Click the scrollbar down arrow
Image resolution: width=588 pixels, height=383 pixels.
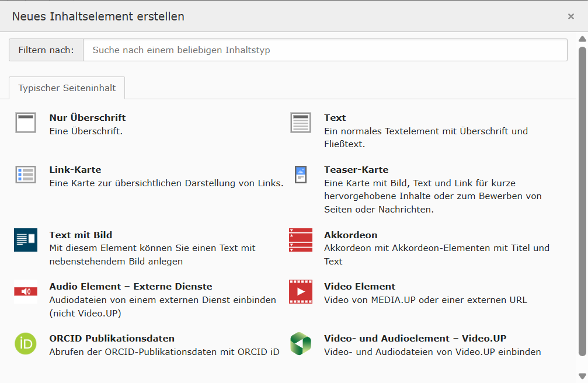point(582,375)
